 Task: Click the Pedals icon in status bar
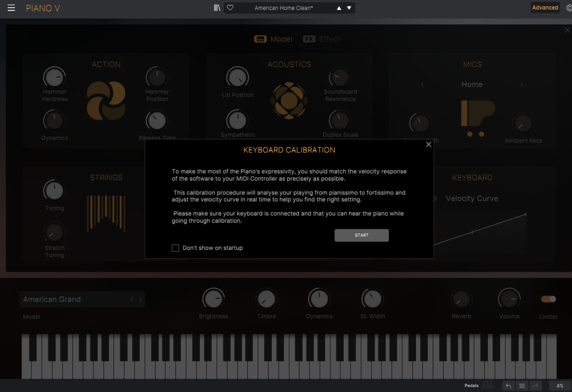487,385
